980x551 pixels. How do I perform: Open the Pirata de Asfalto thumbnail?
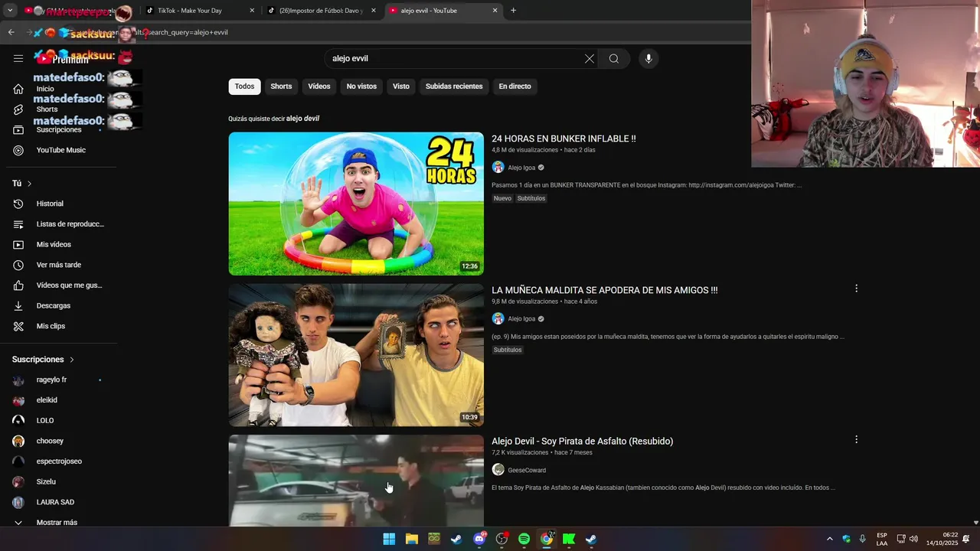pos(356,481)
